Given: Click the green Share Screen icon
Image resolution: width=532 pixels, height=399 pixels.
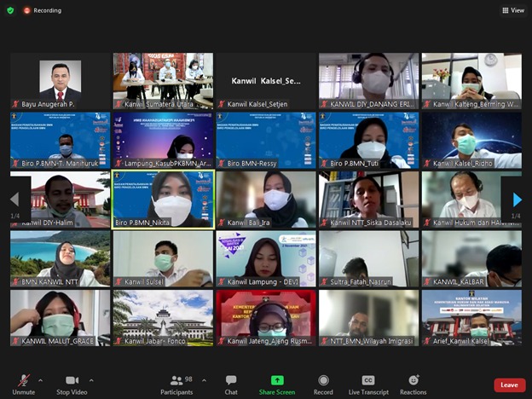Looking at the screenshot, I should [277, 380].
